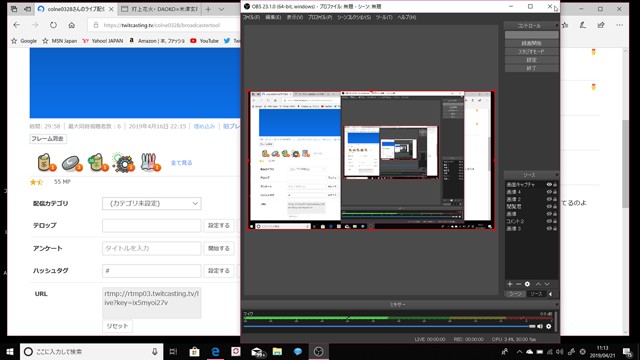Toggle visibility of 閲覧者 source
Screen dimensions: 640x360
tap(549, 207)
